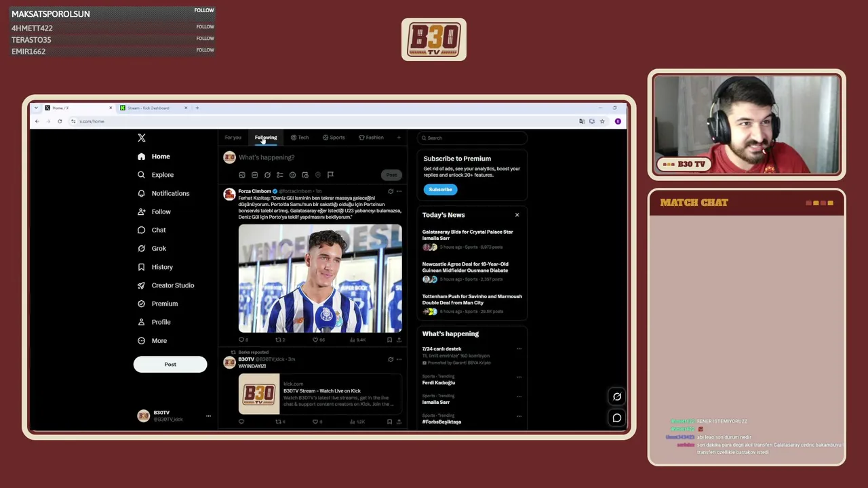Ask Grok about the B30TV post

pyautogui.click(x=390, y=359)
